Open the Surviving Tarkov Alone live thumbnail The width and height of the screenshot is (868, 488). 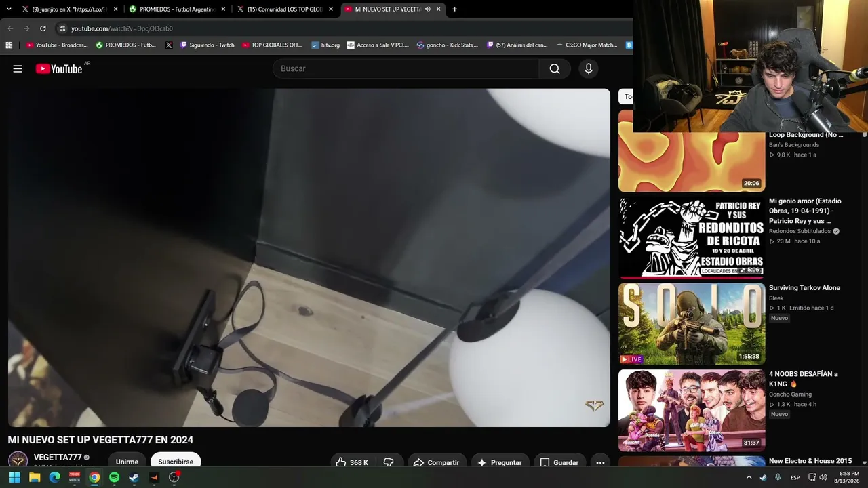click(x=692, y=324)
